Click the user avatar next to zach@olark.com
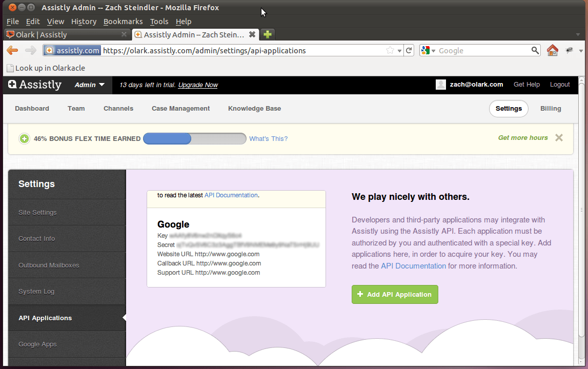 pyautogui.click(x=441, y=85)
